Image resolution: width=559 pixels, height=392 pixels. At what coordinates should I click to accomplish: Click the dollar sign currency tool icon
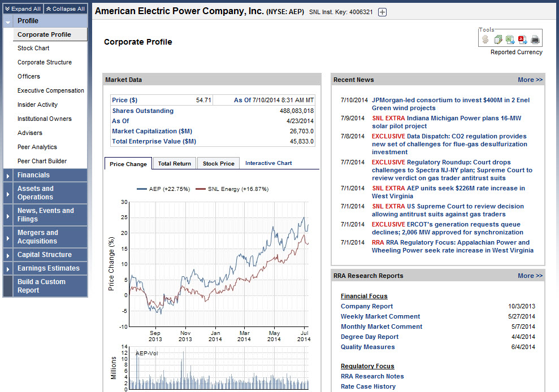pyautogui.click(x=485, y=40)
